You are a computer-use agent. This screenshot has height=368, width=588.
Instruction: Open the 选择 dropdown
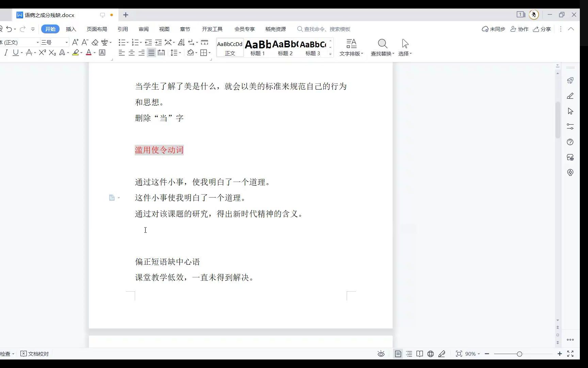pos(405,47)
